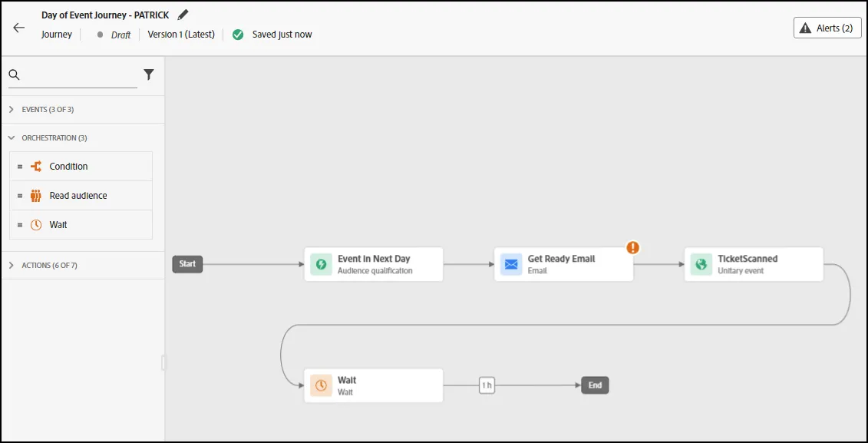Click the search magnifier icon
Image resolution: width=868 pixels, height=443 pixels.
(x=15, y=75)
